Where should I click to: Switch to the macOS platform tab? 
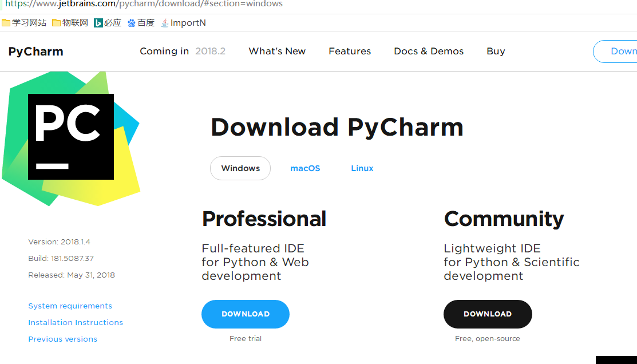tap(305, 168)
